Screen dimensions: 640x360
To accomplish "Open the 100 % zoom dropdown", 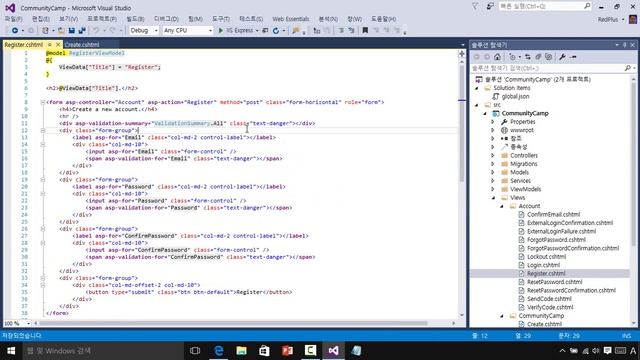I will point(28,323).
